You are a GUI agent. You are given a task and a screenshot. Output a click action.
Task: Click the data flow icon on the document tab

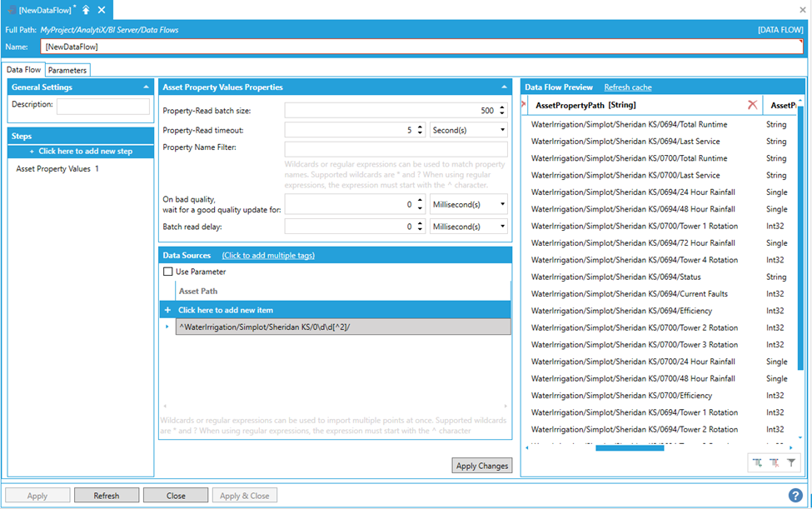click(x=11, y=10)
